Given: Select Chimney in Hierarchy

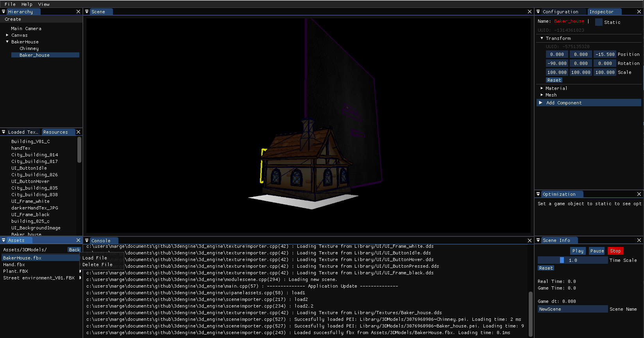Looking at the screenshot, I should coord(29,48).
